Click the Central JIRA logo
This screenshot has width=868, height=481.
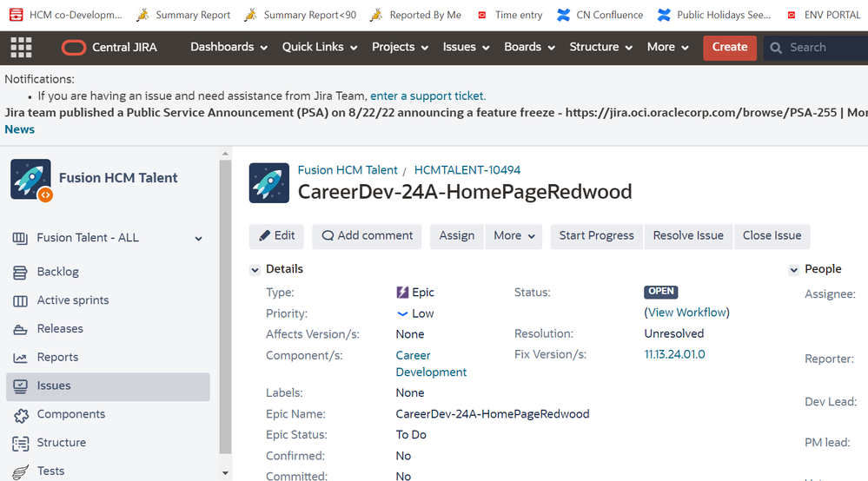click(x=109, y=48)
